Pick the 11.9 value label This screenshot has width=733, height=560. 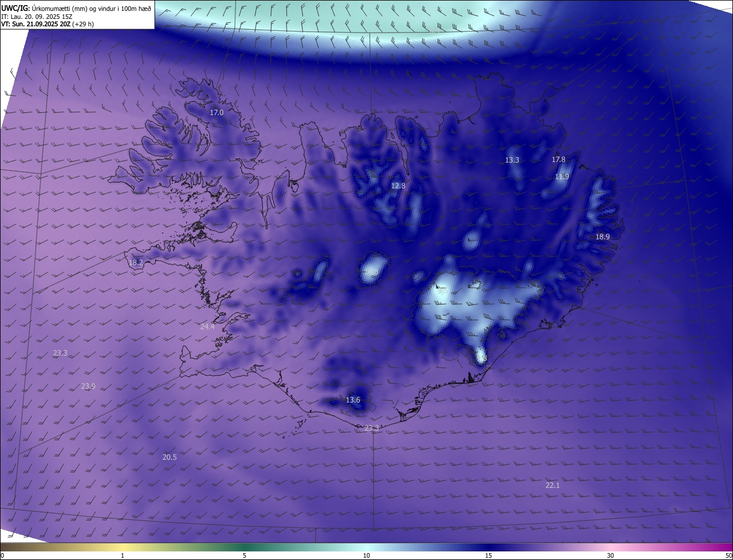tap(562, 177)
